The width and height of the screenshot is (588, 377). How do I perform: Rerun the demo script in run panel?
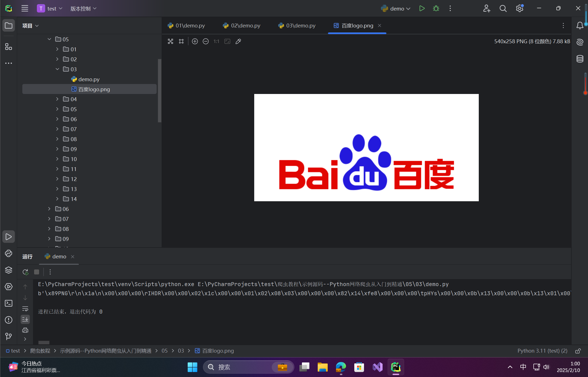pos(25,272)
